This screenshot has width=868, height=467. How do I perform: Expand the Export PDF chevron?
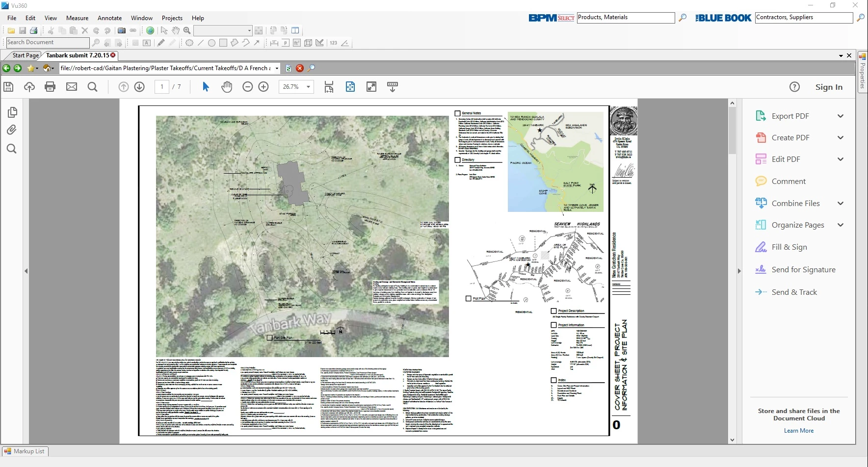click(x=840, y=116)
